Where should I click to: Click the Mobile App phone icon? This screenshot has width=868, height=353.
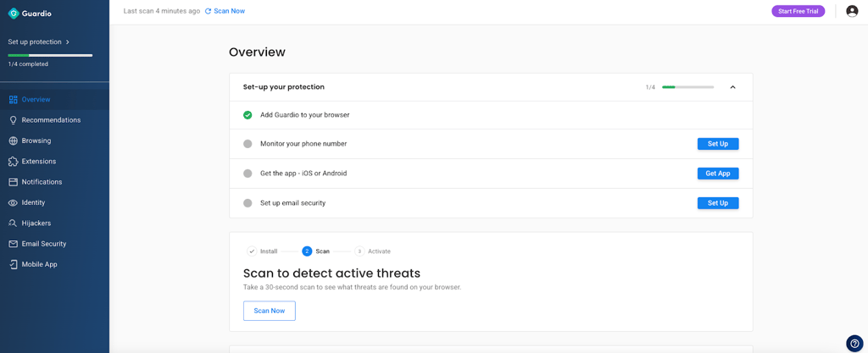point(14,265)
